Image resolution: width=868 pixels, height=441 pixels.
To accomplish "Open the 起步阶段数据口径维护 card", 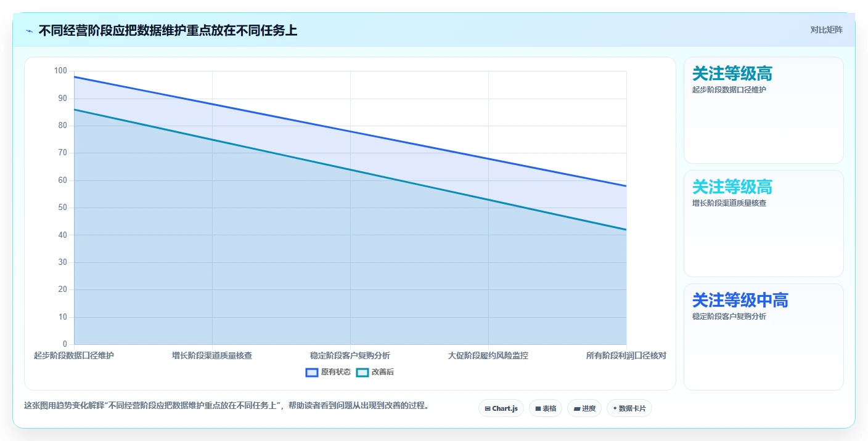I will click(764, 110).
